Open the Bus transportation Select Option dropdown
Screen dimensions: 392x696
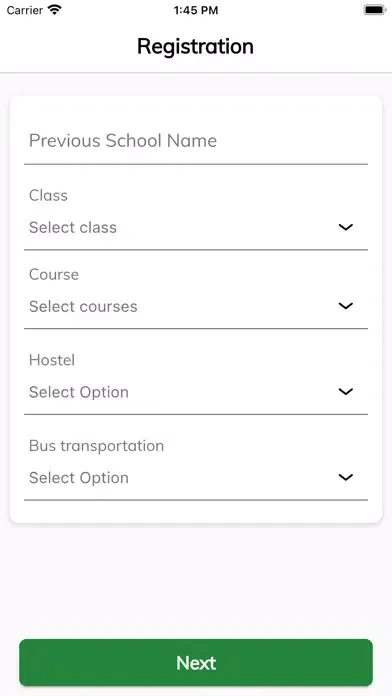196,478
